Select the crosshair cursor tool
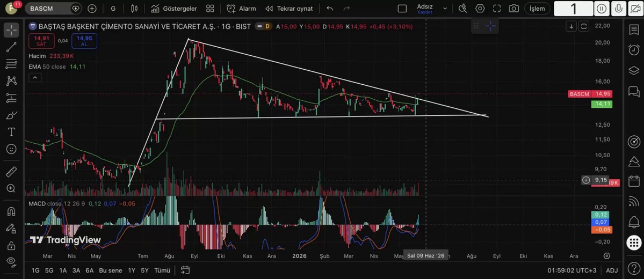 (11, 30)
